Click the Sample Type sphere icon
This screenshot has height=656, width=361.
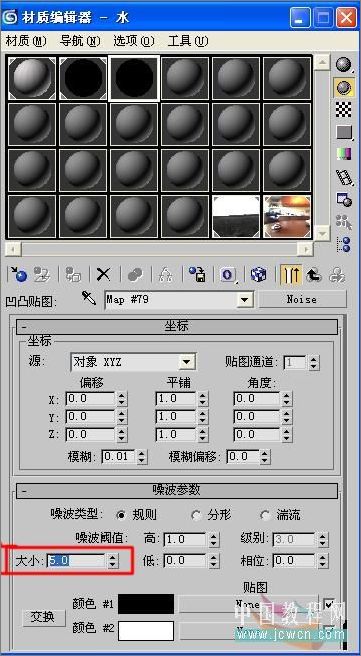(x=343, y=64)
